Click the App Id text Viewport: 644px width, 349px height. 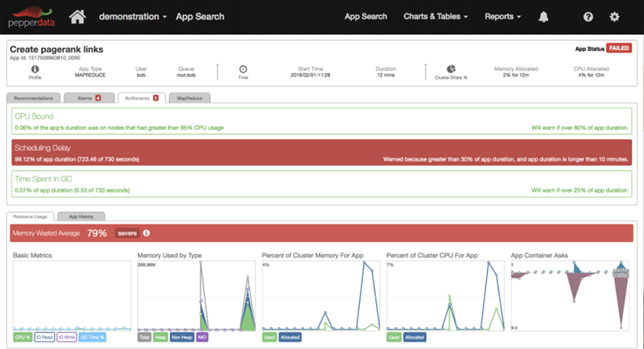coord(45,58)
